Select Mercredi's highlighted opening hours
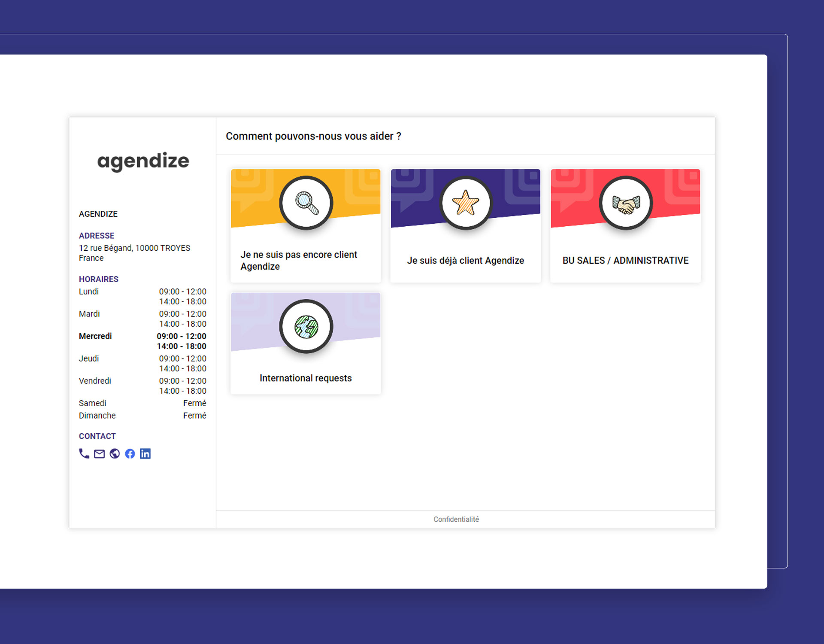 [182, 341]
